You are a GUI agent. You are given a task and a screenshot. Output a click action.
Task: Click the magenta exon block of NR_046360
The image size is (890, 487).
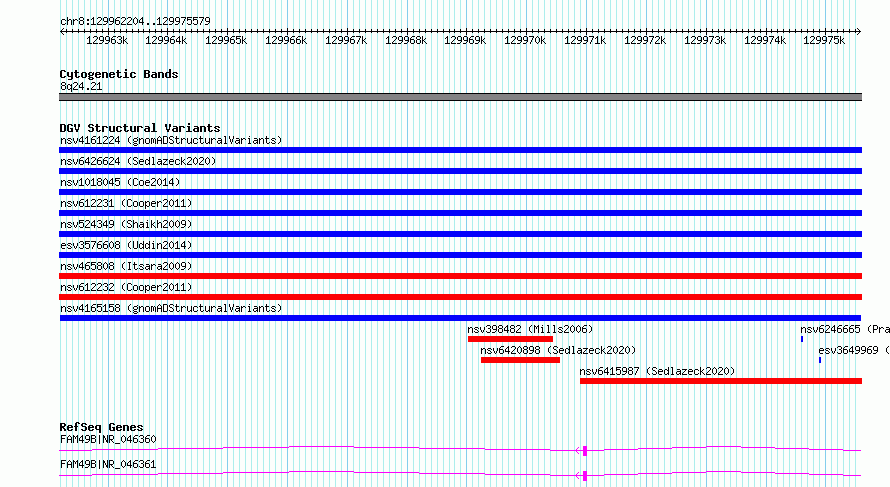coord(585,451)
